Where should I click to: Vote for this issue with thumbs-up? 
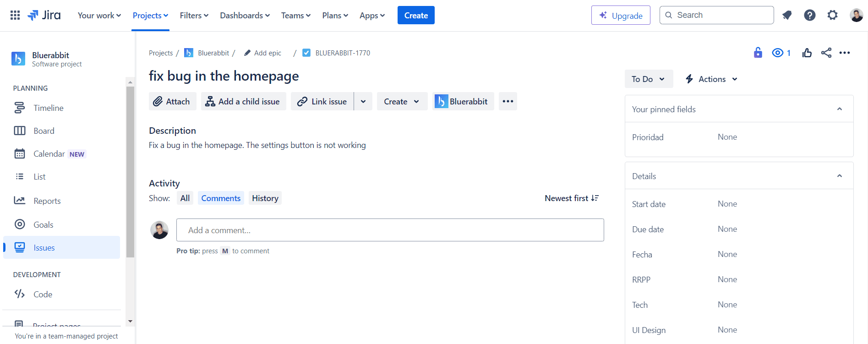(x=807, y=53)
